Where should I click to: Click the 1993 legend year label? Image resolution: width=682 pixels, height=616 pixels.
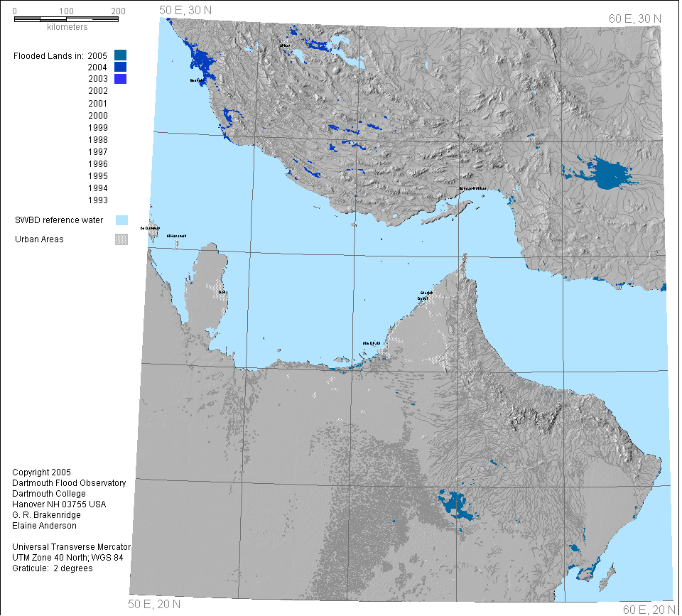click(98, 200)
